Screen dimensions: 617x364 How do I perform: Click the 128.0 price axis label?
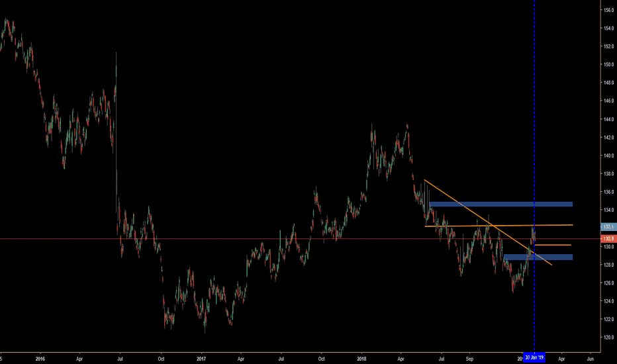(609, 265)
